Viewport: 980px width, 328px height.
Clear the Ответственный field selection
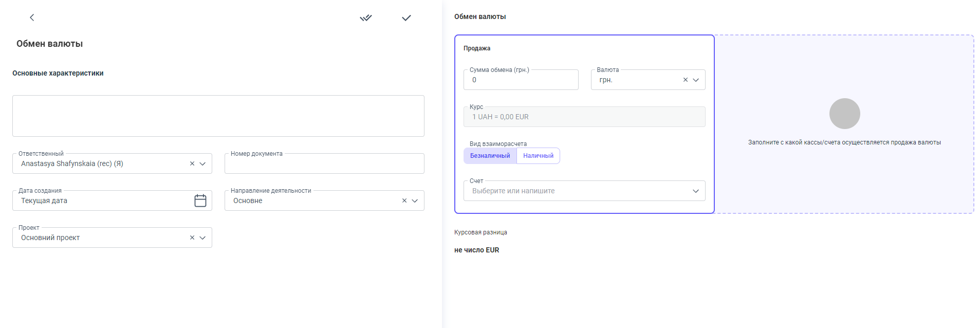192,163
